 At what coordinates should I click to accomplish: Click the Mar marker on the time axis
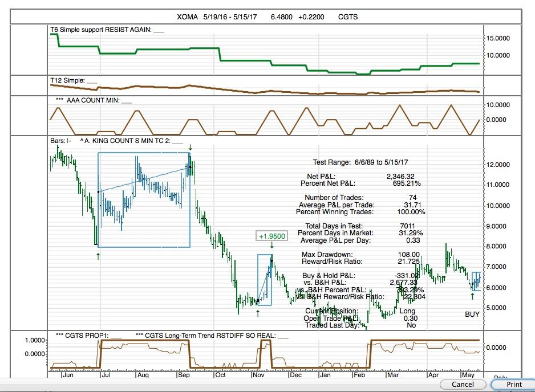click(393, 375)
